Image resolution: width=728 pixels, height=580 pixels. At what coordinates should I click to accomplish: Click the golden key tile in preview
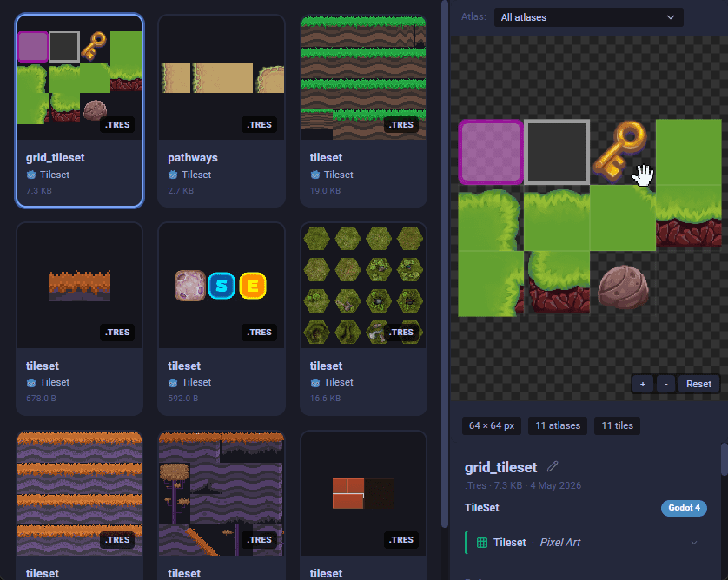coord(619,151)
